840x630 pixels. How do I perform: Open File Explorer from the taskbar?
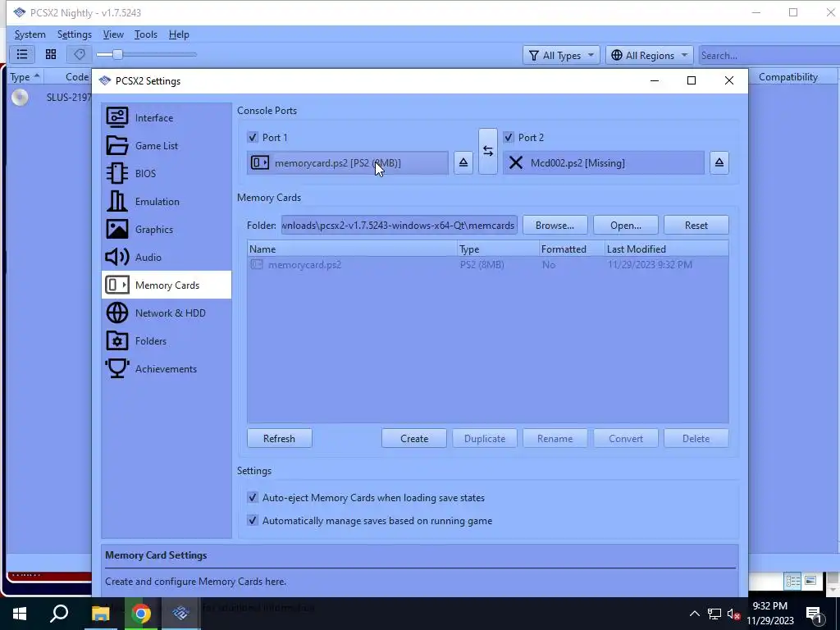click(100, 614)
